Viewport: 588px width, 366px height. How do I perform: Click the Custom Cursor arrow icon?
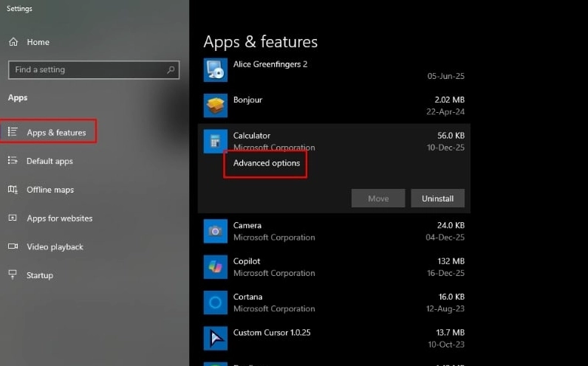point(215,338)
